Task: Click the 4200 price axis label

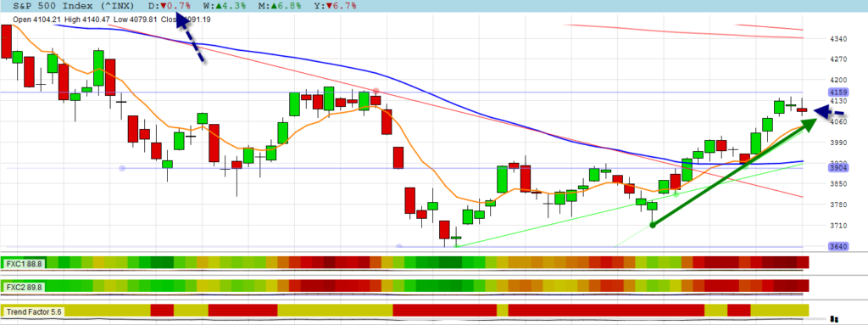Action: (x=838, y=81)
